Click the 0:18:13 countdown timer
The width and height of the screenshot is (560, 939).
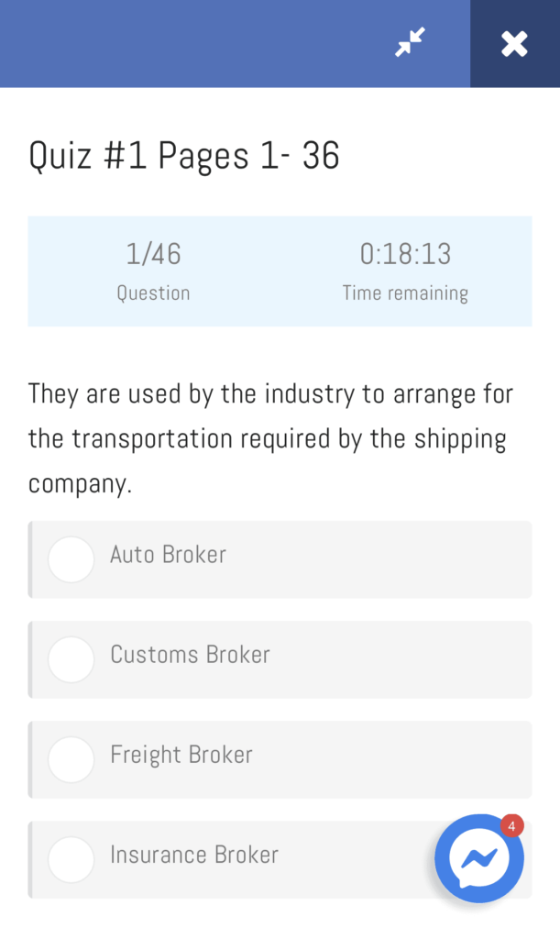click(405, 254)
